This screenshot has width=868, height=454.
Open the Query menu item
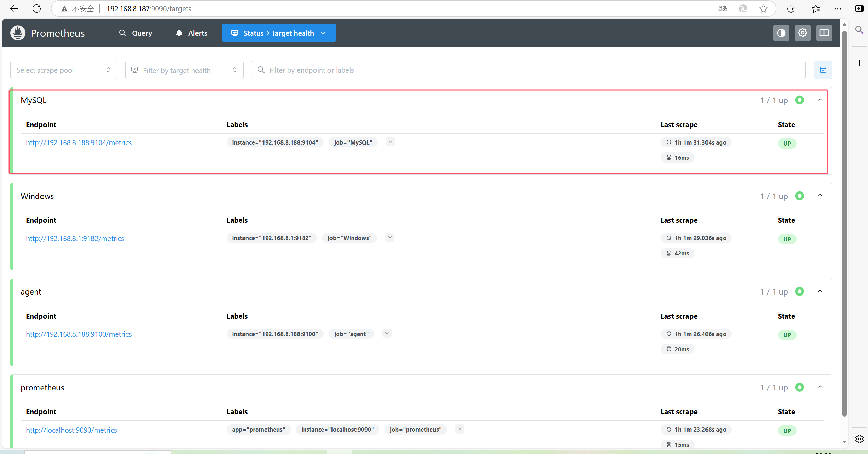point(136,33)
